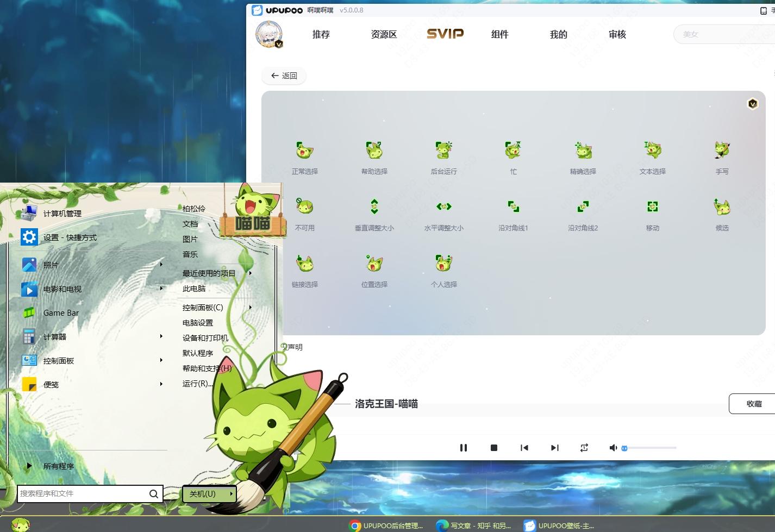
Task: Expand the shutdown options arrow
Action: point(231,494)
